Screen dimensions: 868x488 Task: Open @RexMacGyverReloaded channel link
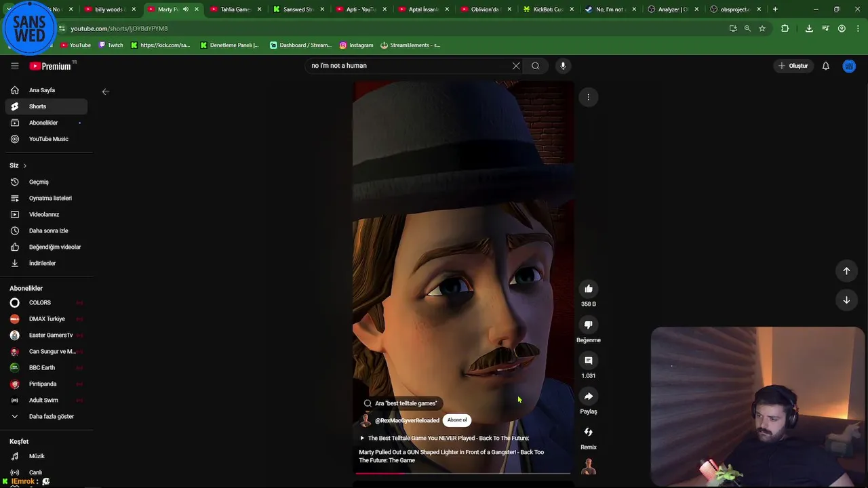(407, 420)
